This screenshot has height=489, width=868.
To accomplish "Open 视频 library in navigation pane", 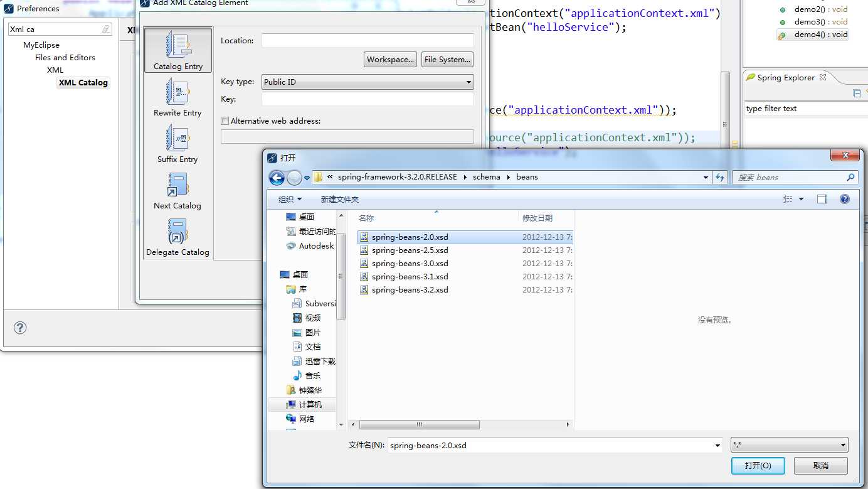I will tap(307, 318).
